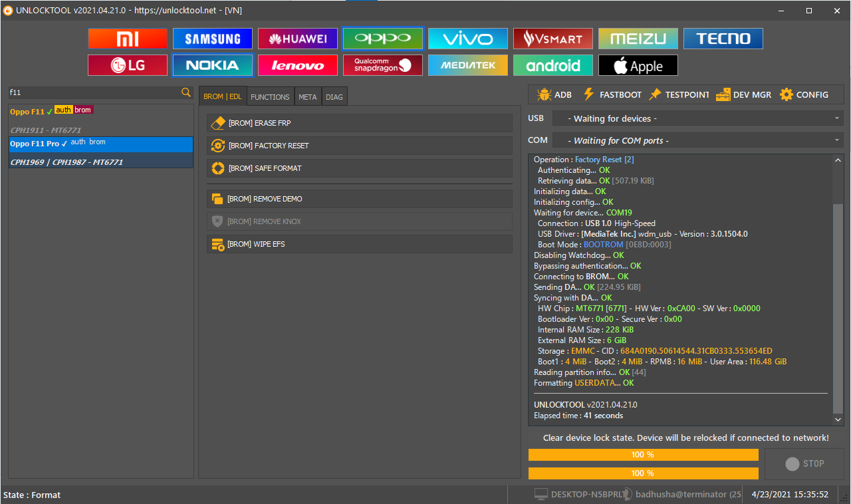Select the Samsung brand tile
The height and width of the screenshot is (504, 851).
[213, 39]
